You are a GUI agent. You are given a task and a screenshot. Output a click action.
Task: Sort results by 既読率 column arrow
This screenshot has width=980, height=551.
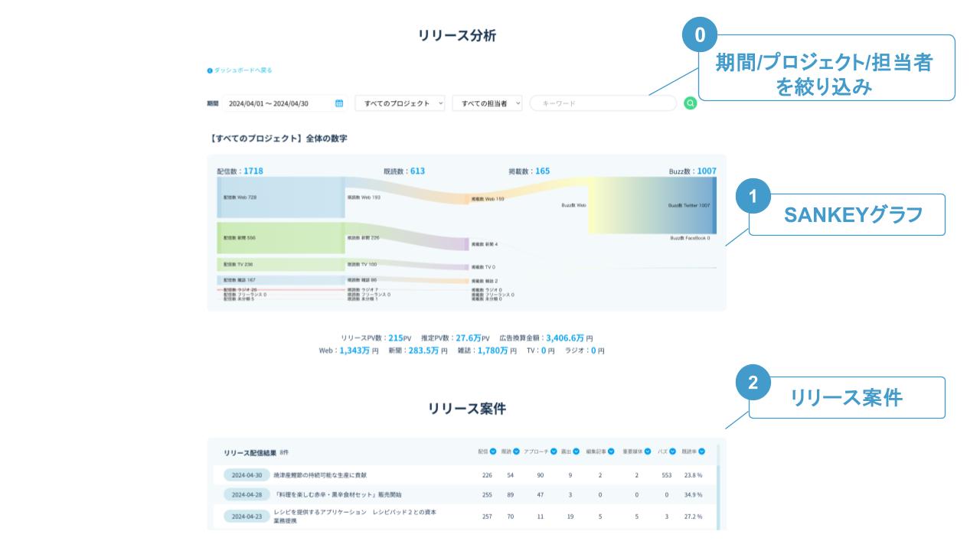701,451
